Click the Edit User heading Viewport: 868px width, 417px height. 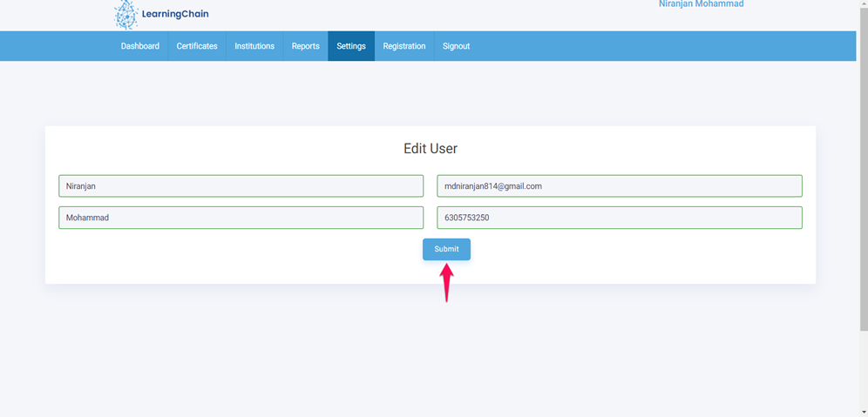pyautogui.click(x=431, y=149)
